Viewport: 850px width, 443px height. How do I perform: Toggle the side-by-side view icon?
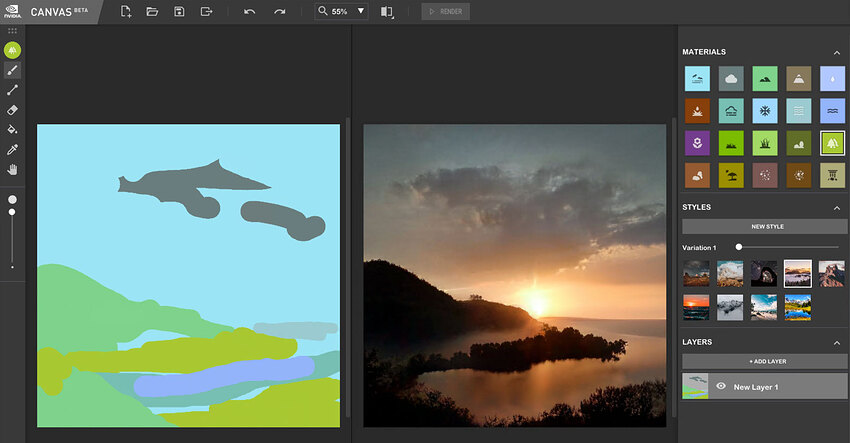coord(387,11)
